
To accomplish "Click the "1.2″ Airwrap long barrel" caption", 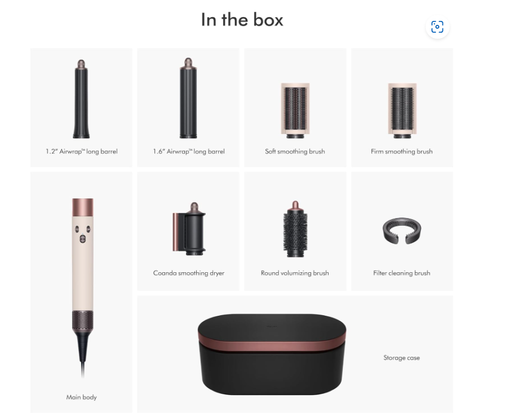I will click(x=82, y=151).
